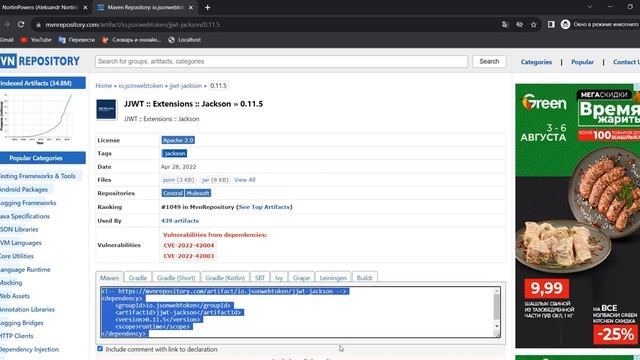Image resolution: width=640 pixels, height=360 pixels.
Task: Open Dependency Injection category
Action: [x=29, y=349]
